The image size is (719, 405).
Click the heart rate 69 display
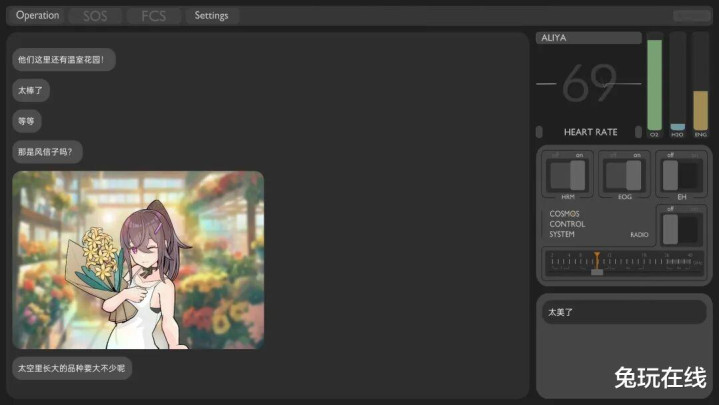pyautogui.click(x=589, y=83)
